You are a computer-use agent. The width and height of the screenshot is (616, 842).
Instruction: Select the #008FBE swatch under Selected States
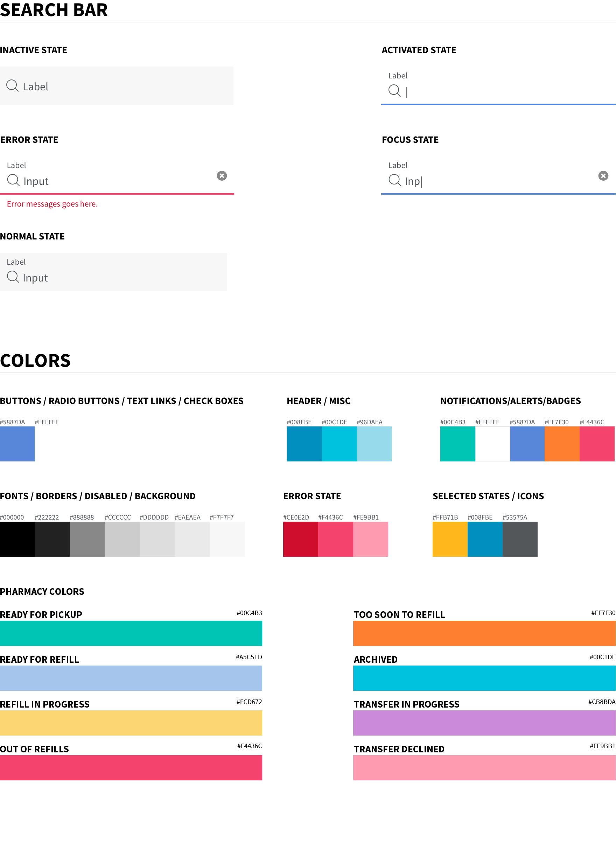[485, 539]
